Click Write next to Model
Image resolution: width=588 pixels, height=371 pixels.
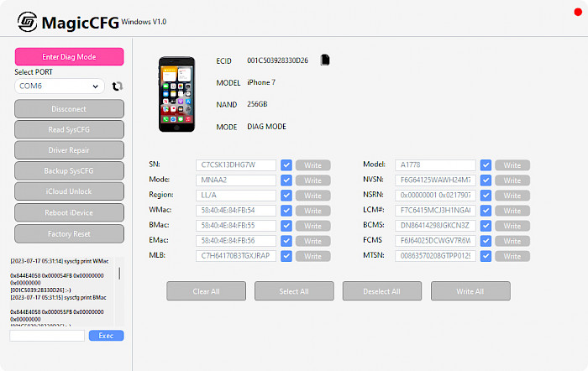(x=512, y=165)
